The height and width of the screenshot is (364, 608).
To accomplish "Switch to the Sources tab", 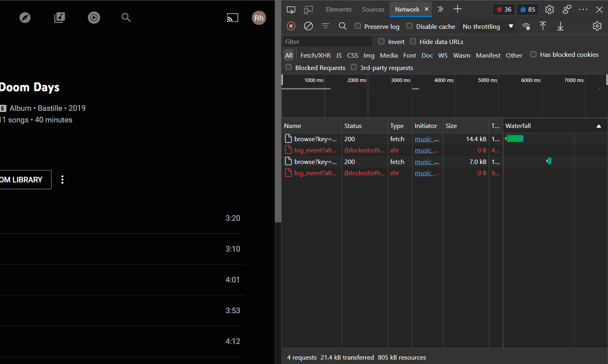I will [x=372, y=9].
